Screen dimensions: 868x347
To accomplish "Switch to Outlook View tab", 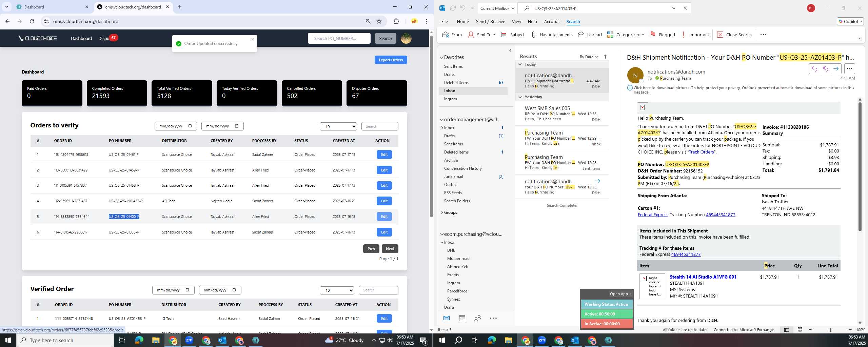I will (x=516, y=21).
